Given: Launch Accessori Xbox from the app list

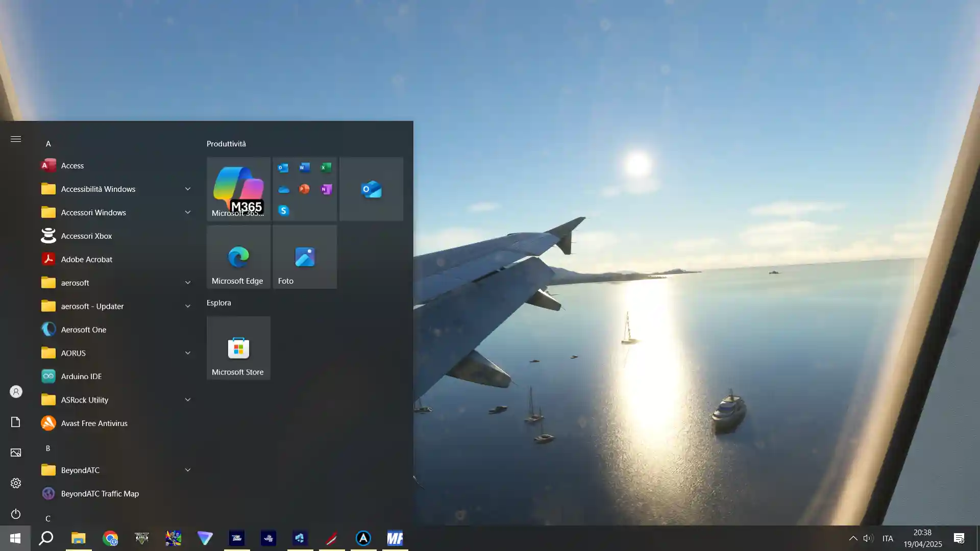Looking at the screenshot, I should pos(116,236).
